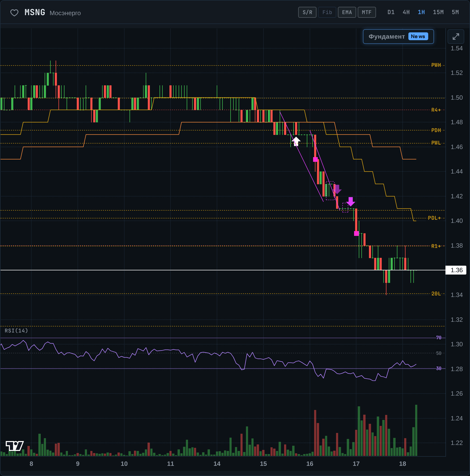This screenshot has width=470, height=476.
Task: Click the date label 16 on time axis
Action: tap(310, 464)
